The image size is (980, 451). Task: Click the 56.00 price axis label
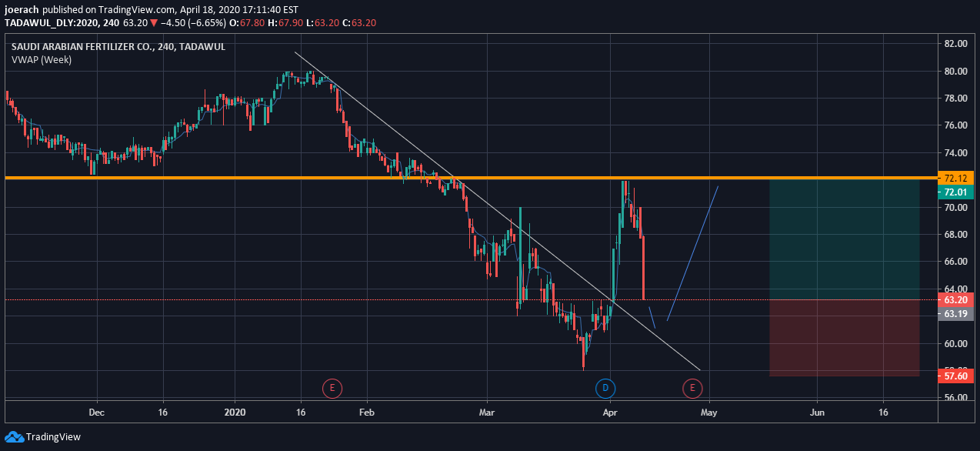[955, 398]
